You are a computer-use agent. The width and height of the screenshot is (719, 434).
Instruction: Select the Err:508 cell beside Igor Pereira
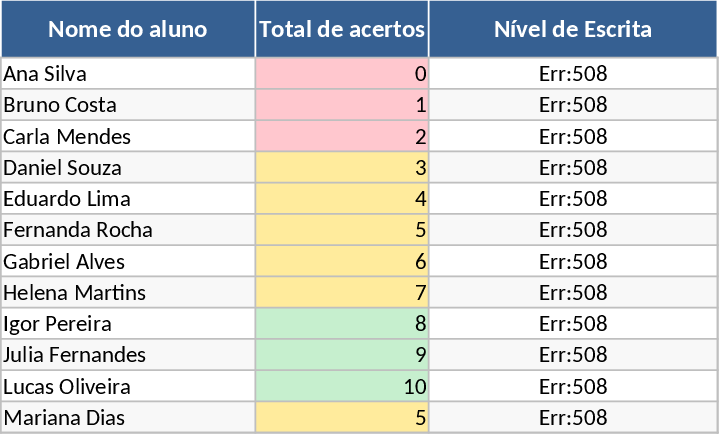click(x=573, y=324)
